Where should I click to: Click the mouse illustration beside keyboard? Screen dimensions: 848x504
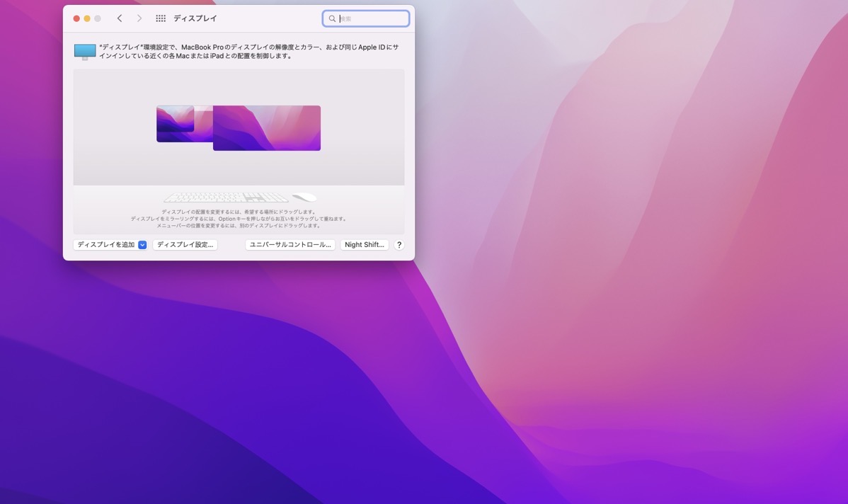(304, 197)
